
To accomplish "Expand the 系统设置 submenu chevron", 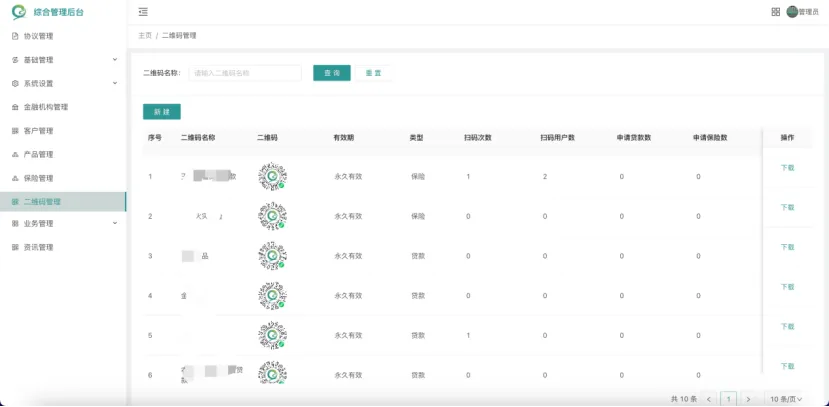I will pos(115,84).
